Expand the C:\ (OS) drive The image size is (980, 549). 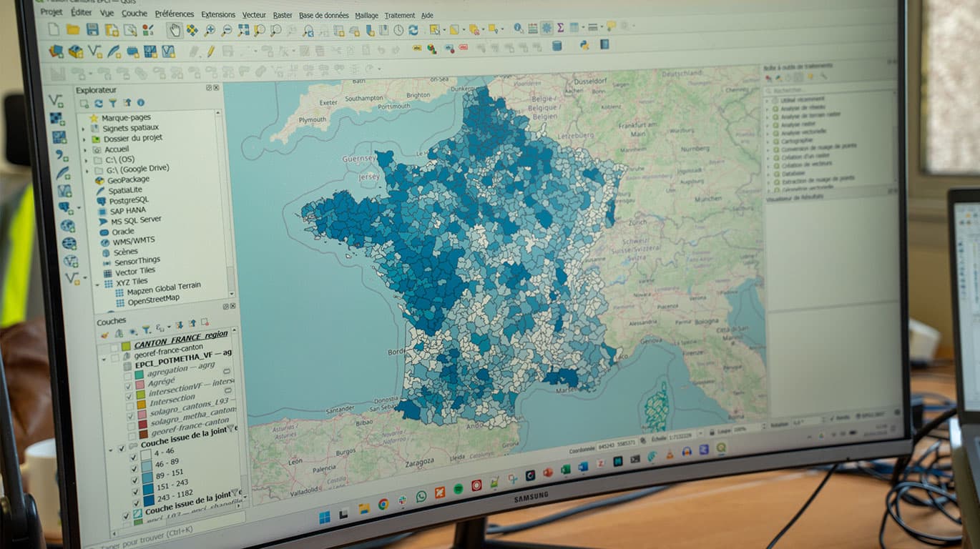tap(87, 161)
